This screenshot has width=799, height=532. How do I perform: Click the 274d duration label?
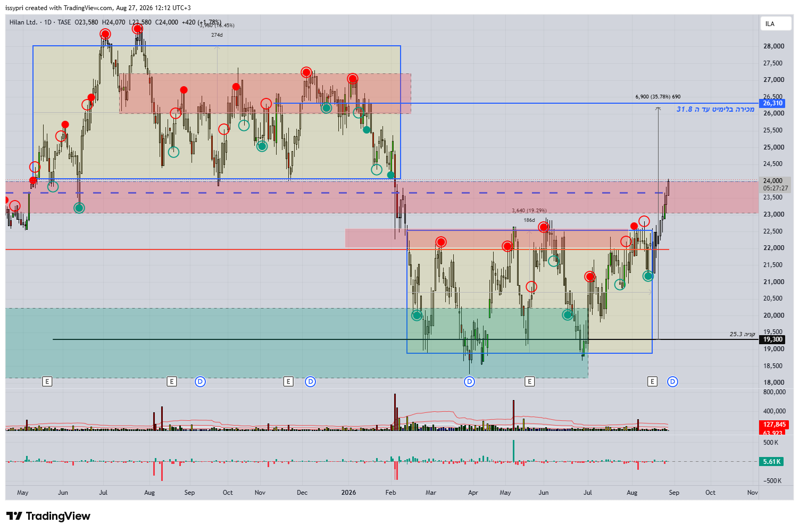217,35
